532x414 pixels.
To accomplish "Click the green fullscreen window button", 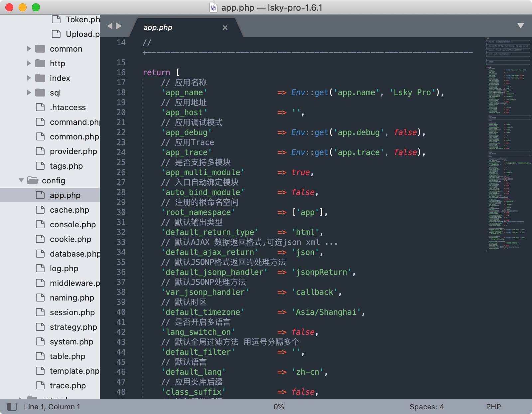I will [36, 7].
